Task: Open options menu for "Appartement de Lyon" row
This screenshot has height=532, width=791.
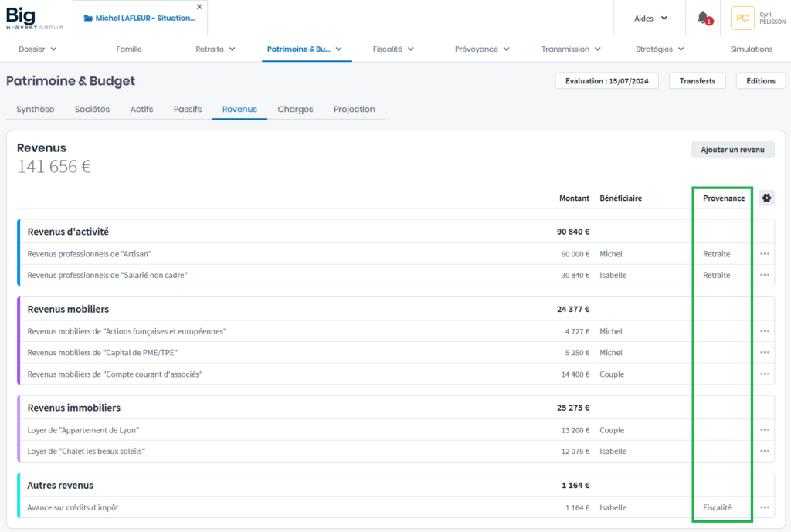Action: 765,430
